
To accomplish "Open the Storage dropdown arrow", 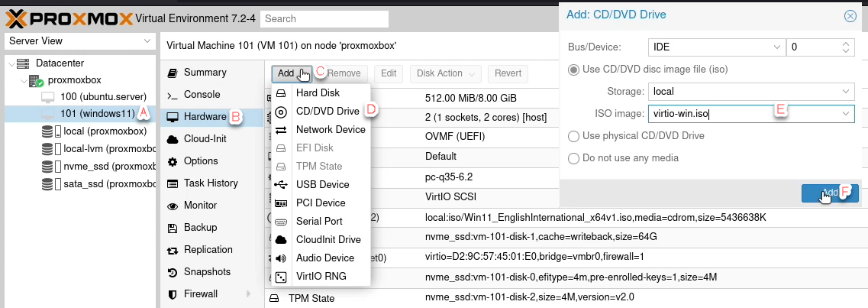I will (845, 92).
